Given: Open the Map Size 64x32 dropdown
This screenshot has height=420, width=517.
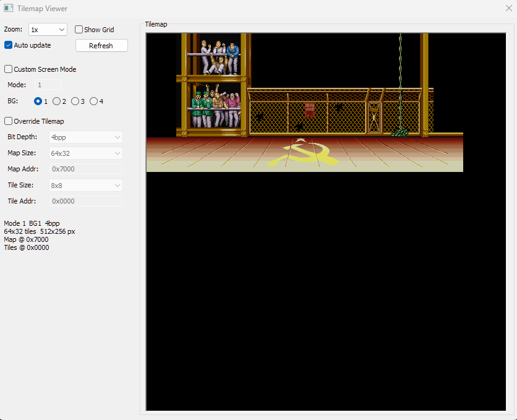Looking at the screenshot, I should pyautogui.click(x=86, y=153).
